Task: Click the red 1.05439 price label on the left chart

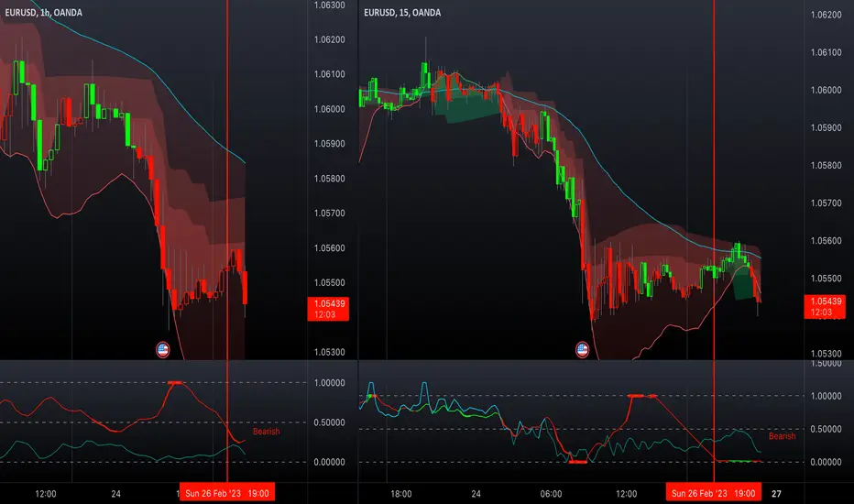Action: point(328,309)
